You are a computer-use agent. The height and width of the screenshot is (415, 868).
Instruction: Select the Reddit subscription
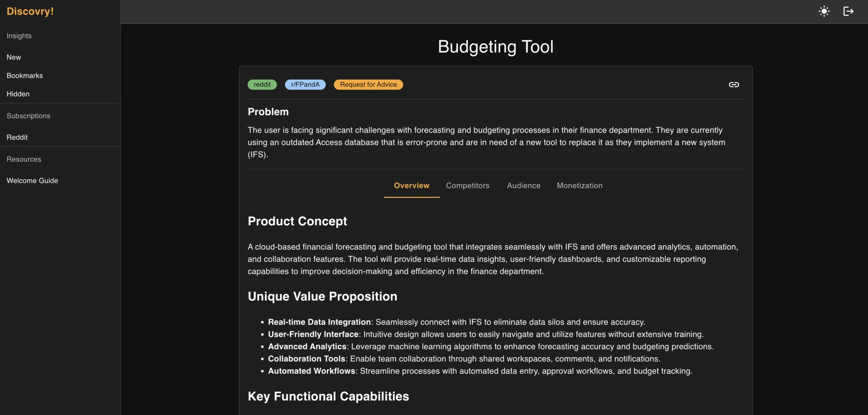(17, 137)
